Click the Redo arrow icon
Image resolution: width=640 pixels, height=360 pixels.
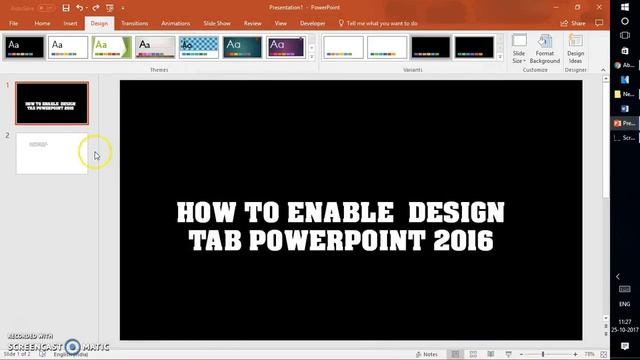coord(96,8)
